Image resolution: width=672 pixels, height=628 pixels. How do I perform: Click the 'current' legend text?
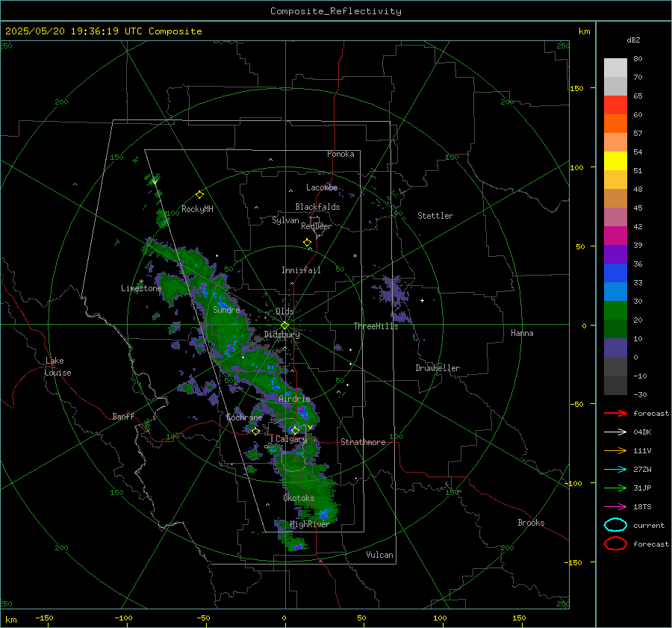pos(649,525)
